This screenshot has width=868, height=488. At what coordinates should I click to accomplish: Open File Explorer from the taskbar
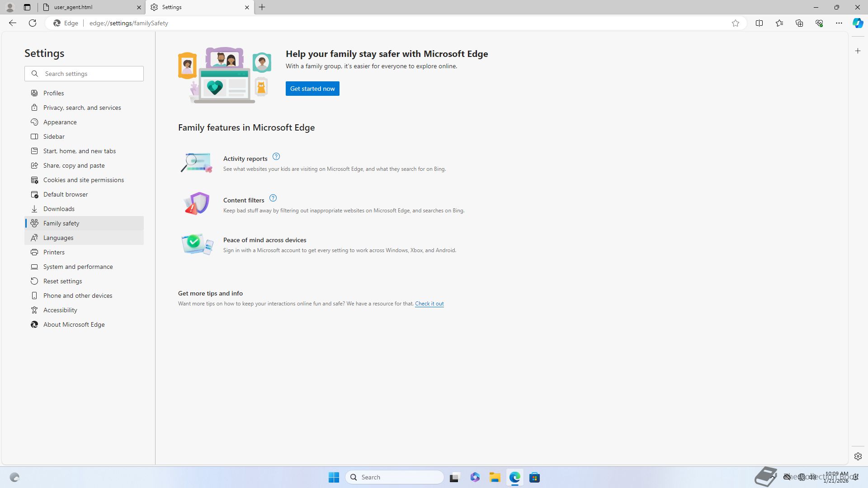point(495,478)
